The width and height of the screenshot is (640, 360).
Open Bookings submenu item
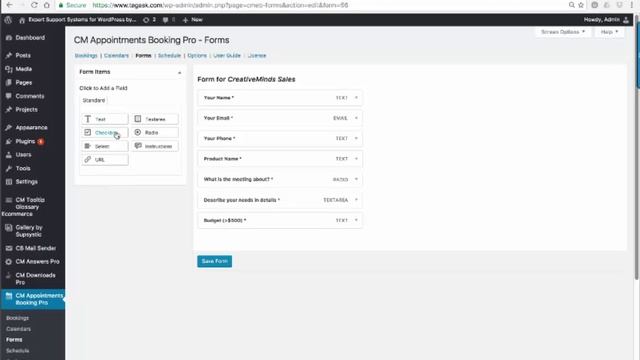[18, 318]
